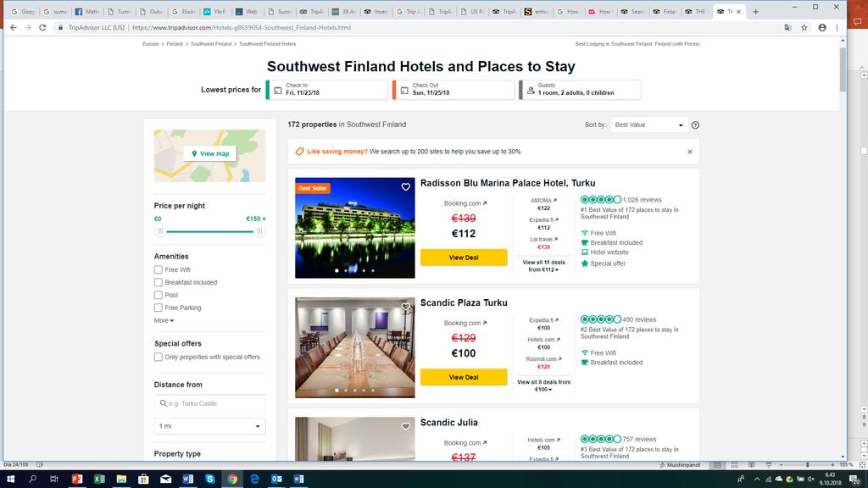Switch to the 'Goog' browser tab
Image resolution: width=868 pixels, height=488 pixels.
pos(23,12)
